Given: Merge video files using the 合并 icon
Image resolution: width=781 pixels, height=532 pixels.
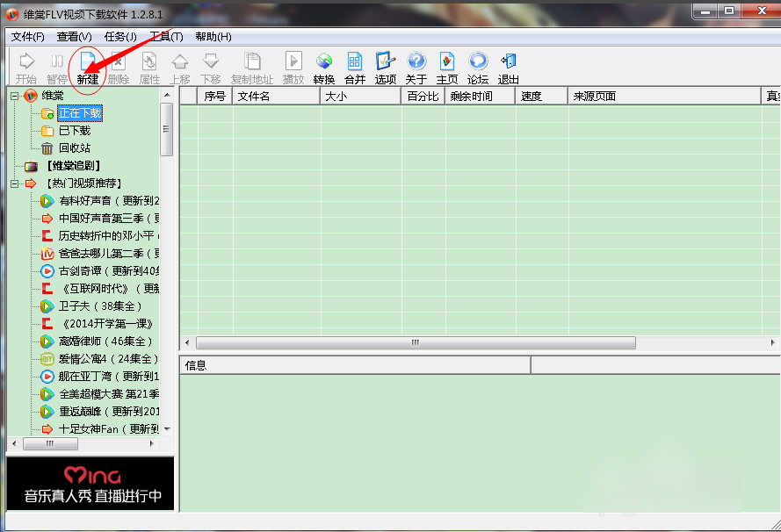Looking at the screenshot, I should click(354, 66).
